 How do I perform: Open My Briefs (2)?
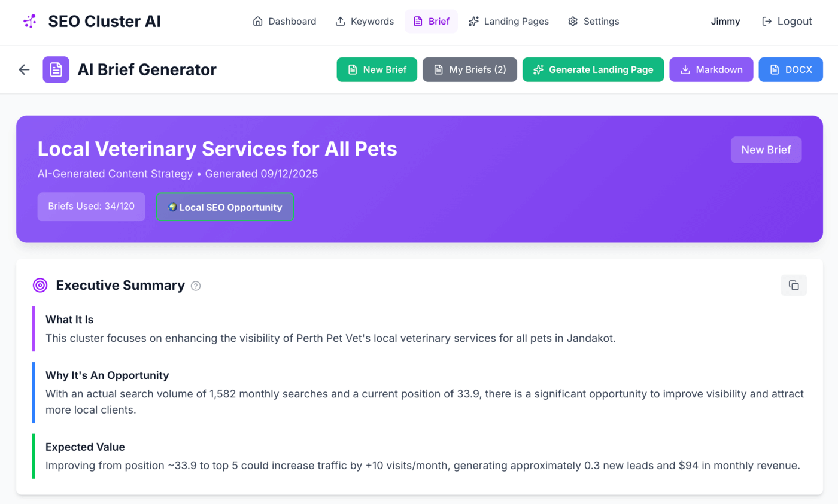coord(469,69)
